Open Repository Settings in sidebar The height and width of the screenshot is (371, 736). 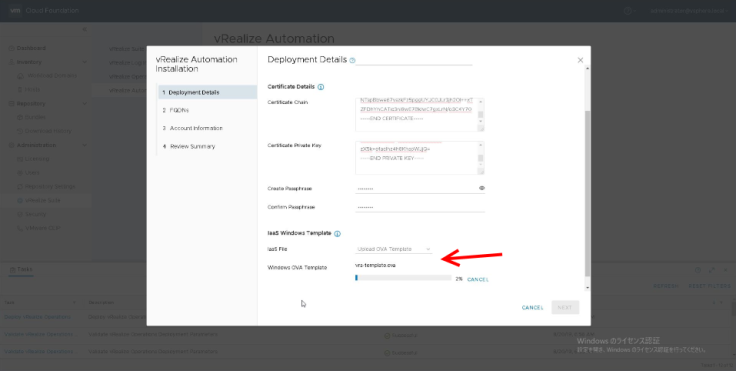tap(50, 186)
